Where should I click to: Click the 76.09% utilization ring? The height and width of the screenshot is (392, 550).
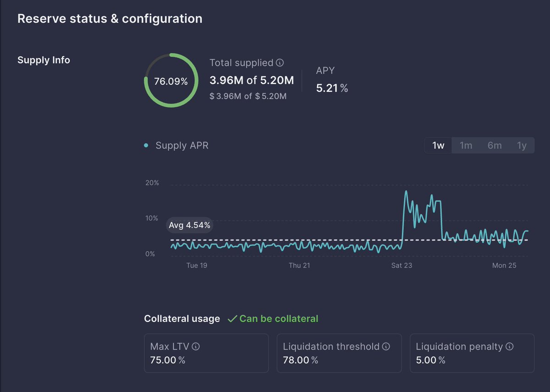coord(171,80)
